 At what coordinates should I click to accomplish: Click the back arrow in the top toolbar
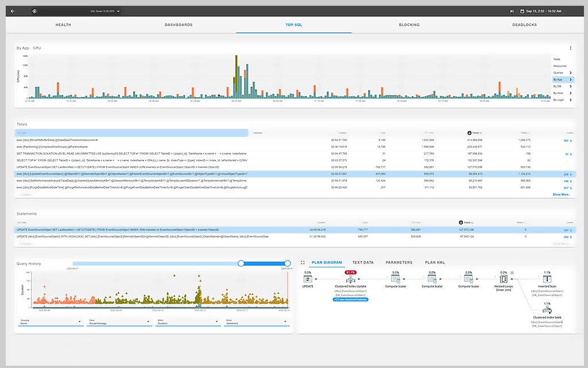pyautogui.click(x=13, y=10)
